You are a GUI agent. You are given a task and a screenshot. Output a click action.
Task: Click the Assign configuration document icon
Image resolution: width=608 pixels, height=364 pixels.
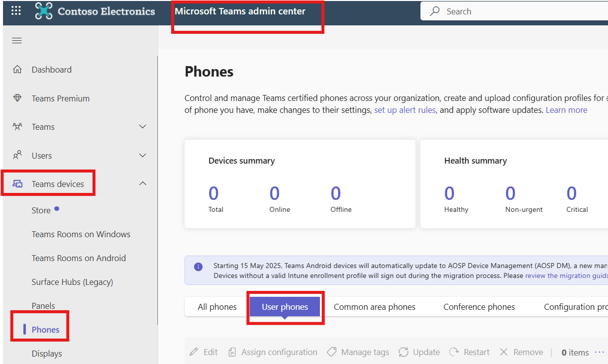pos(232,352)
